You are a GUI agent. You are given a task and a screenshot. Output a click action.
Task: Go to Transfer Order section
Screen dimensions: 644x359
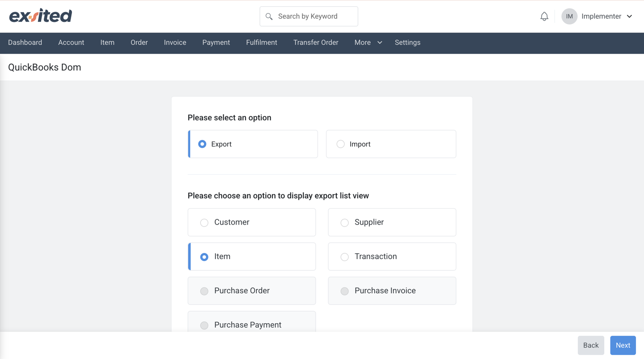(x=316, y=43)
